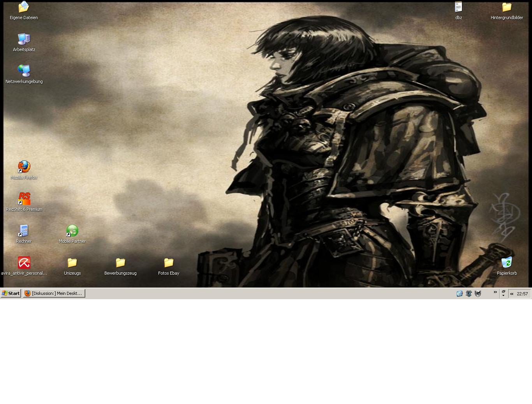Click the avira_antivir_personal installer icon

pos(24,263)
